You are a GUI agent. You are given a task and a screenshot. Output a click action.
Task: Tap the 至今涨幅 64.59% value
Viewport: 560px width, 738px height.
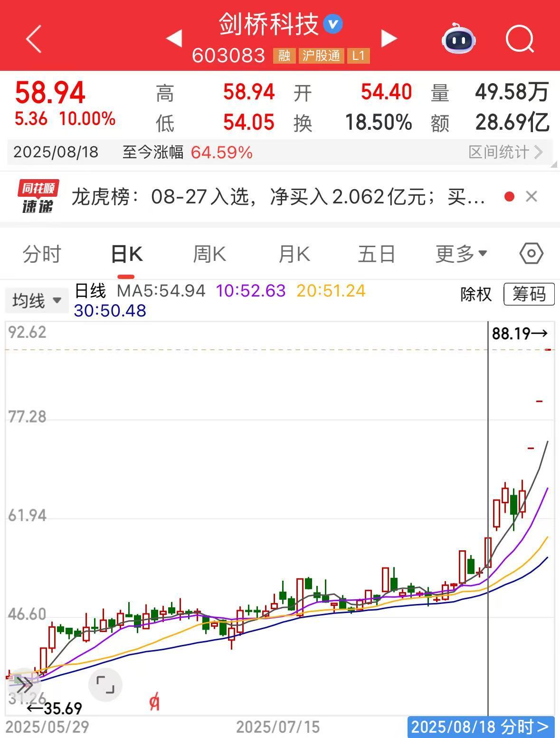222,153
